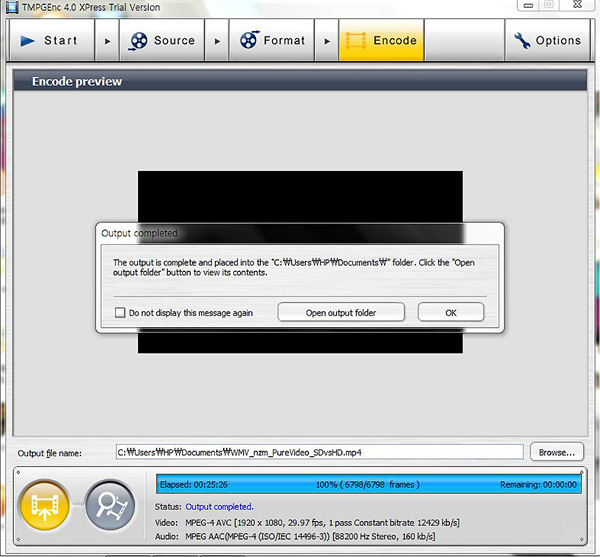
Task: Click the 'Output completed.' status text
Action: [x=219, y=507]
